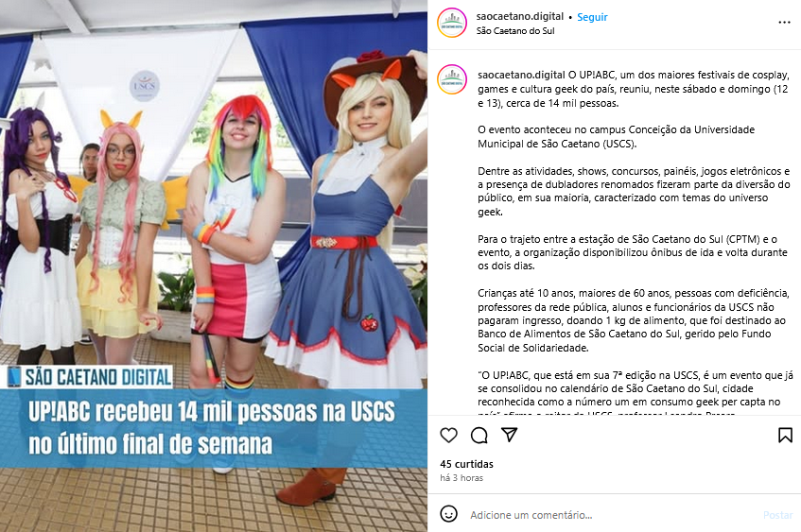The width and height of the screenshot is (801, 532).
Task: Share the post with the paper plane icon
Action: pos(510,435)
